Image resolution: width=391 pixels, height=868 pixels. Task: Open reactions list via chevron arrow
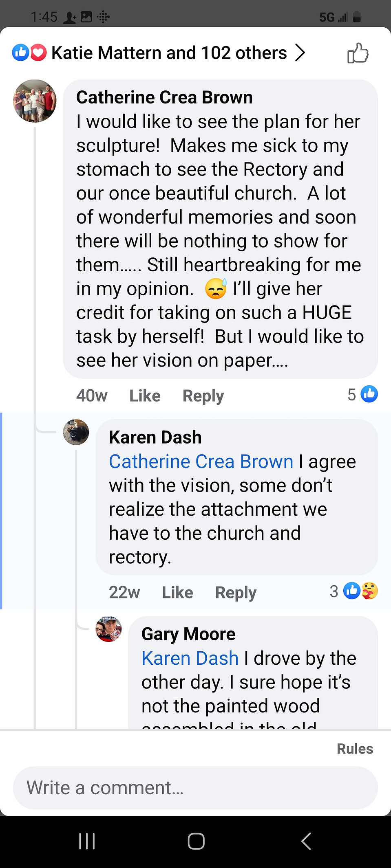300,53
